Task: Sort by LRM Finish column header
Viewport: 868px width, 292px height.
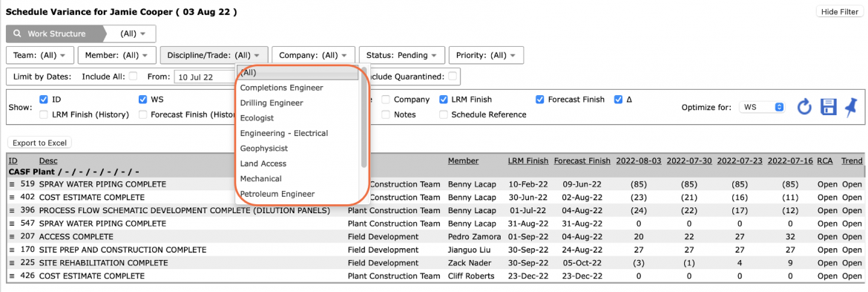Action: [528, 160]
